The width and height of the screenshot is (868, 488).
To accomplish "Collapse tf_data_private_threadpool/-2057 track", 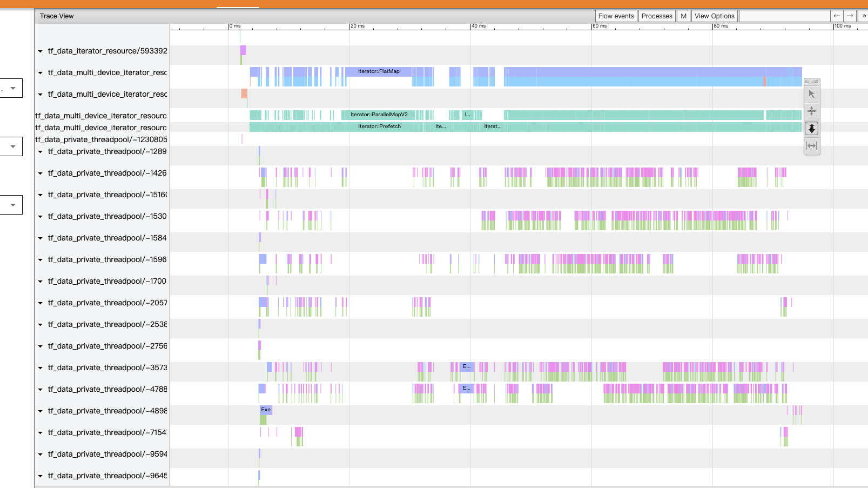I will [x=41, y=303].
